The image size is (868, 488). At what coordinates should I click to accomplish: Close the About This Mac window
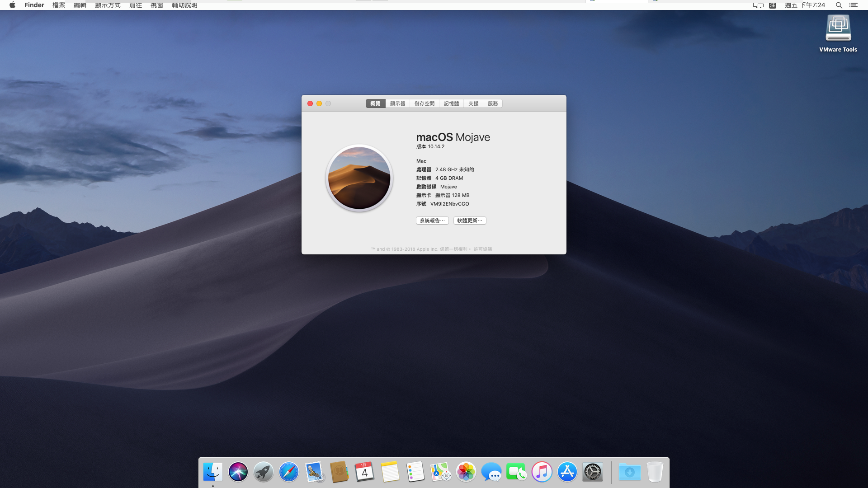(310, 103)
